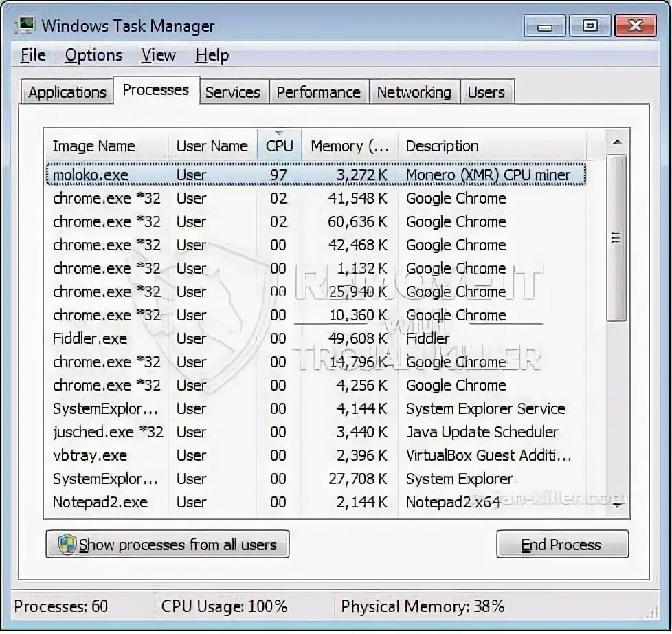This screenshot has height=634, width=672.
Task: Select chrome.exe row using 60,636 K
Action: pyautogui.click(x=316, y=222)
